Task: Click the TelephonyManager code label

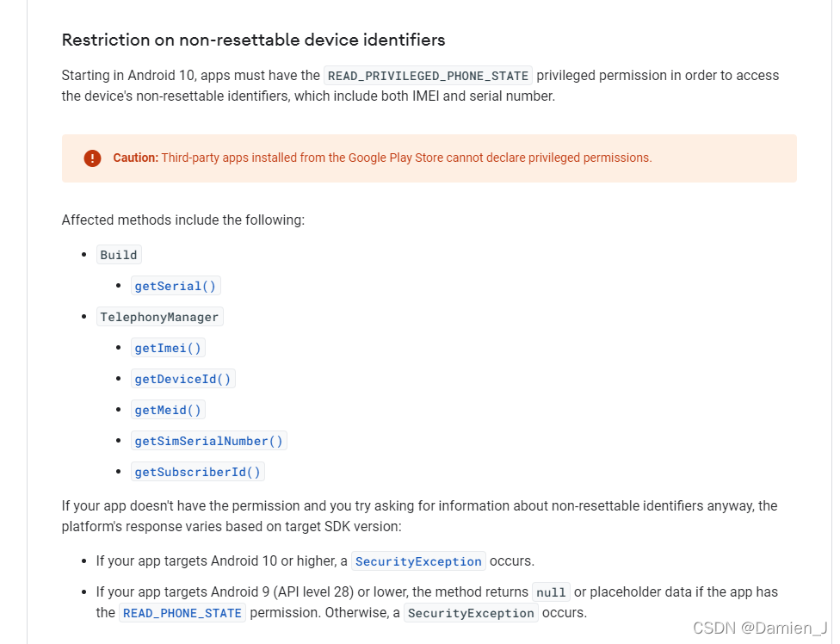Action: (159, 317)
